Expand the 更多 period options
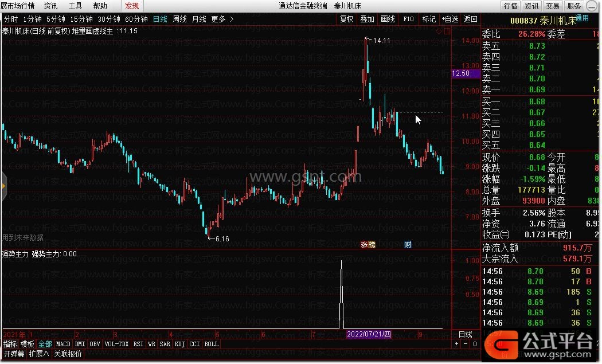 [222, 19]
